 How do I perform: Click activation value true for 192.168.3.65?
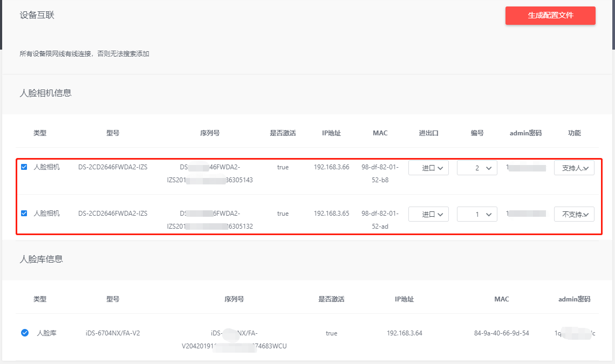283,214
